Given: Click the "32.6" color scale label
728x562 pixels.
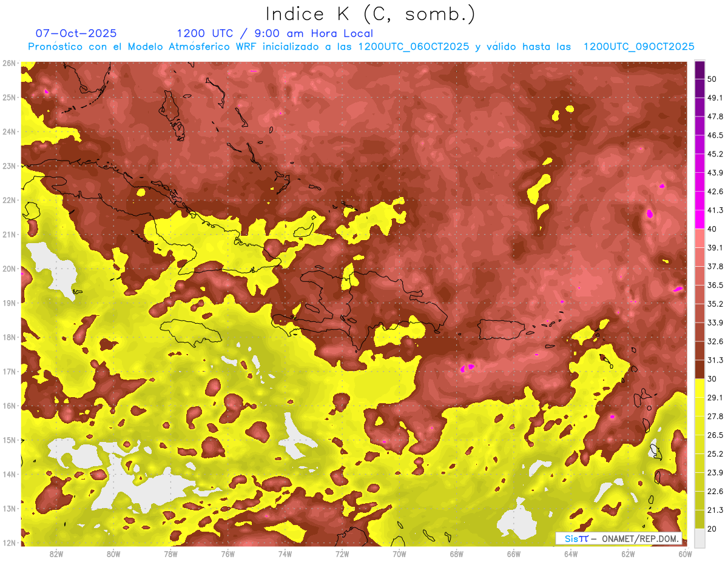Looking at the screenshot, I should coord(715,341).
